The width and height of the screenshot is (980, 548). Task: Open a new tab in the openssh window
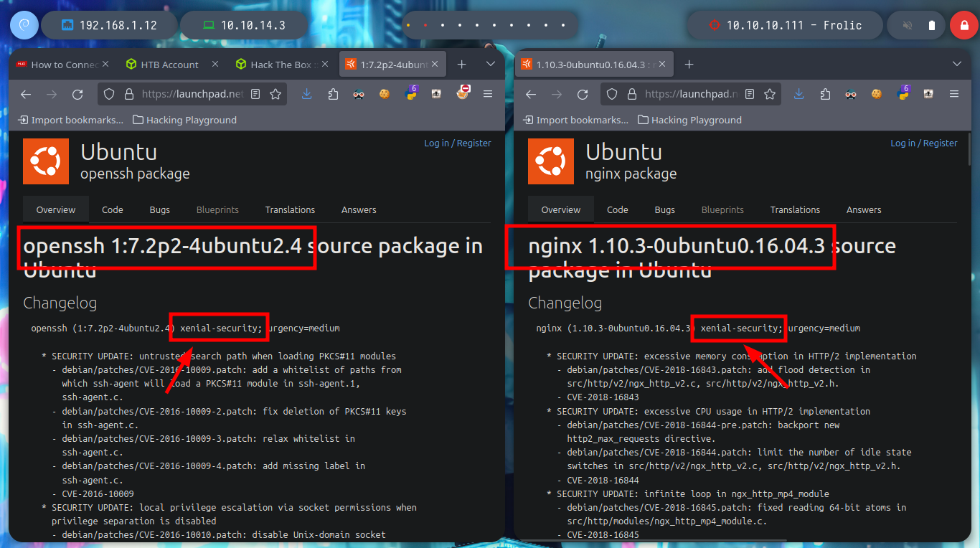click(x=462, y=64)
